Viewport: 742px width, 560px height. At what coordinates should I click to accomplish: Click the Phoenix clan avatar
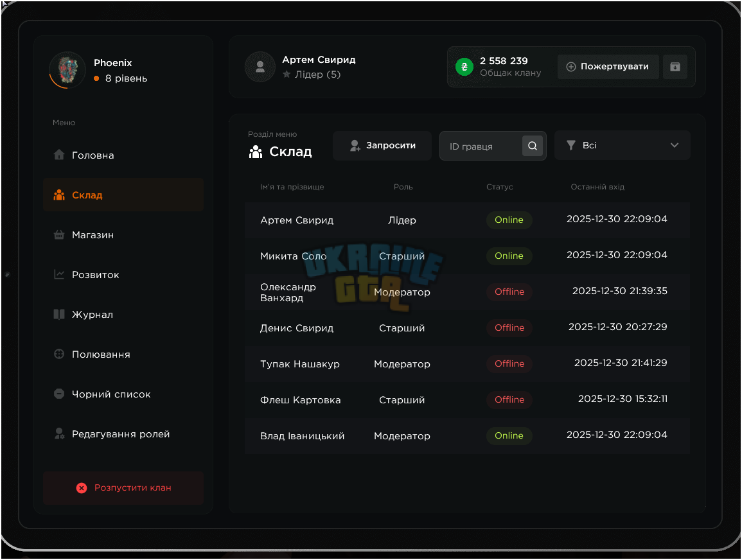click(67, 70)
